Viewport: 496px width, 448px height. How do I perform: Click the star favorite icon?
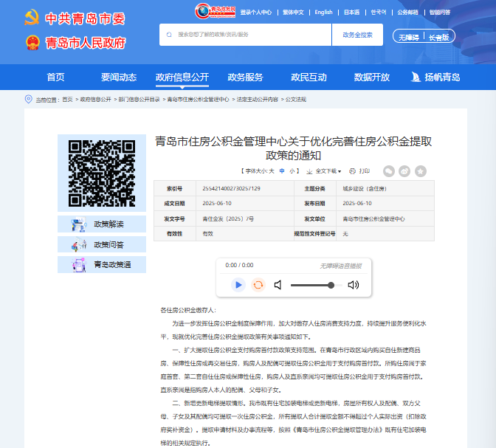[x=421, y=170]
